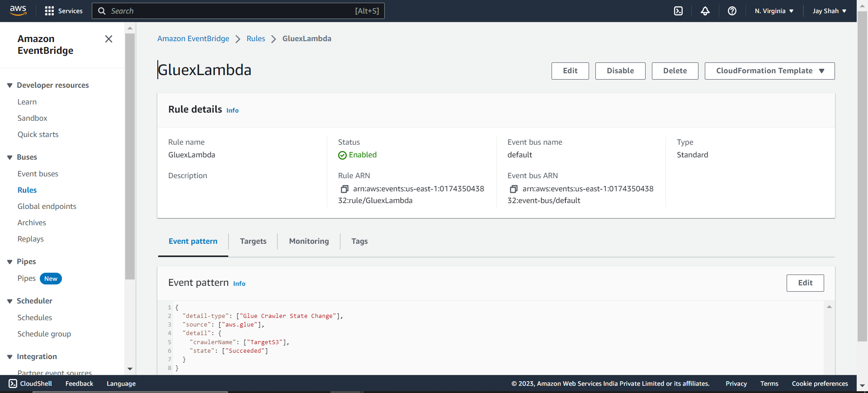Open the Privacy footer link
868x393 pixels.
[736, 384]
